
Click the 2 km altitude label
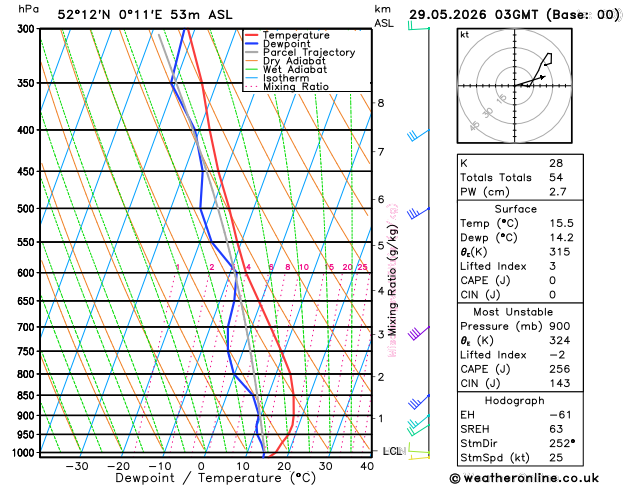pyautogui.click(x=381, y=377)
